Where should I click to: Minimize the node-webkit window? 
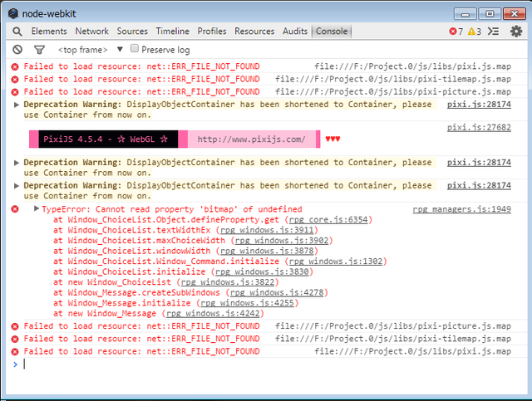coord(465,14)
